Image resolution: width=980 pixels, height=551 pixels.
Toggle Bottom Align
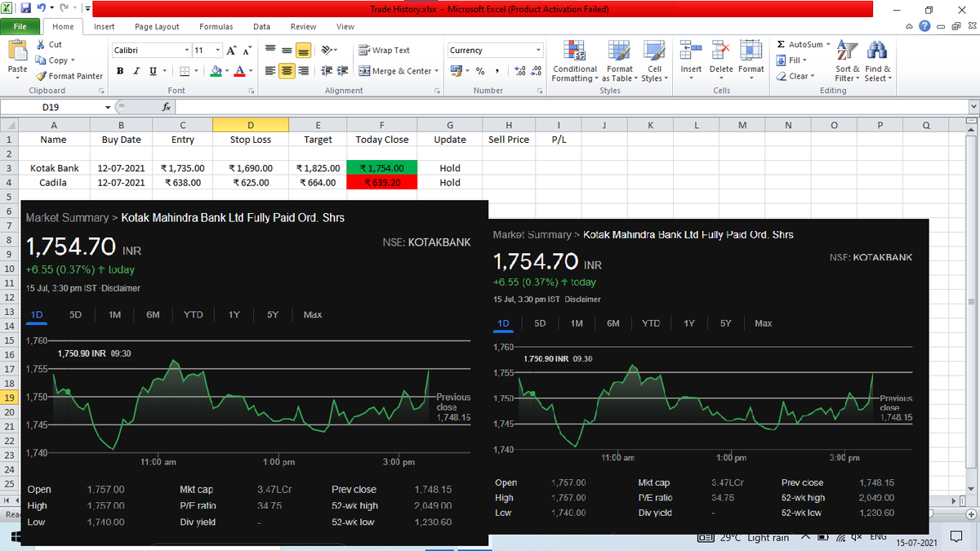pos(303,51)
